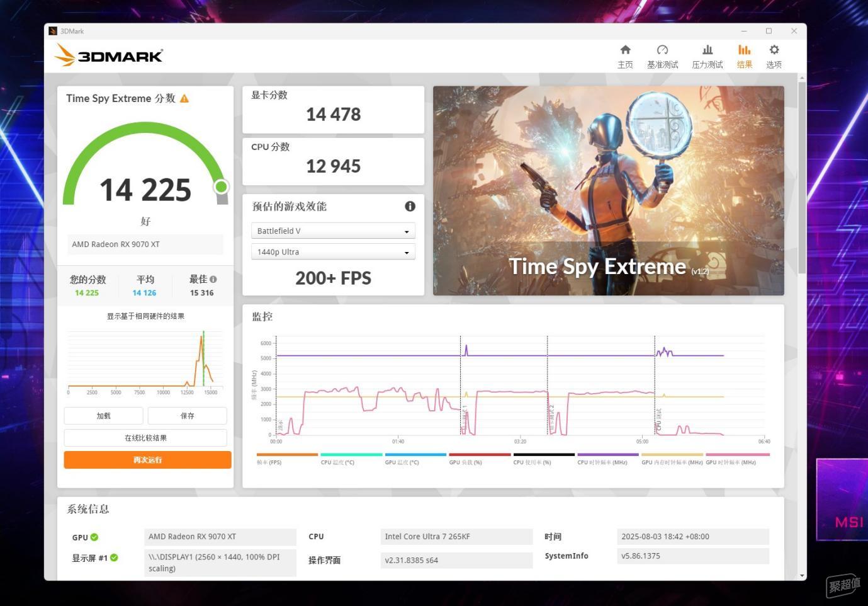This screenshot has height=606, width=868.
Task: Click the AMD Radeon RX 9070 XT field under score
Action: 145,244
